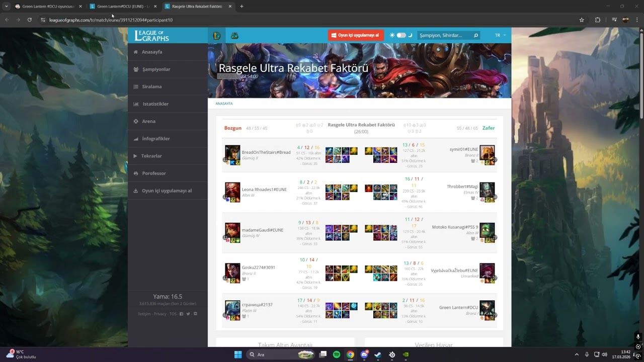
Task: Open the League of Legends game icon in the header
Action: [217, 36]
